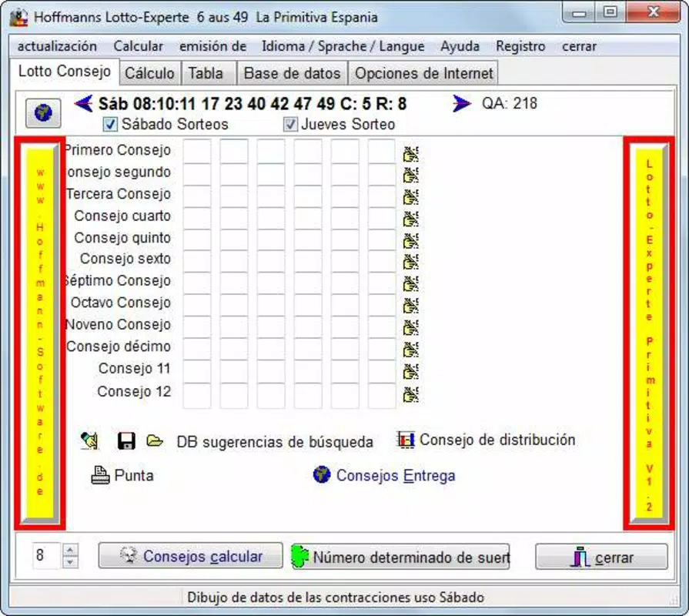689x616 pixels.
Task: Click the printer icon next to Punta
Action: point(100,475)
